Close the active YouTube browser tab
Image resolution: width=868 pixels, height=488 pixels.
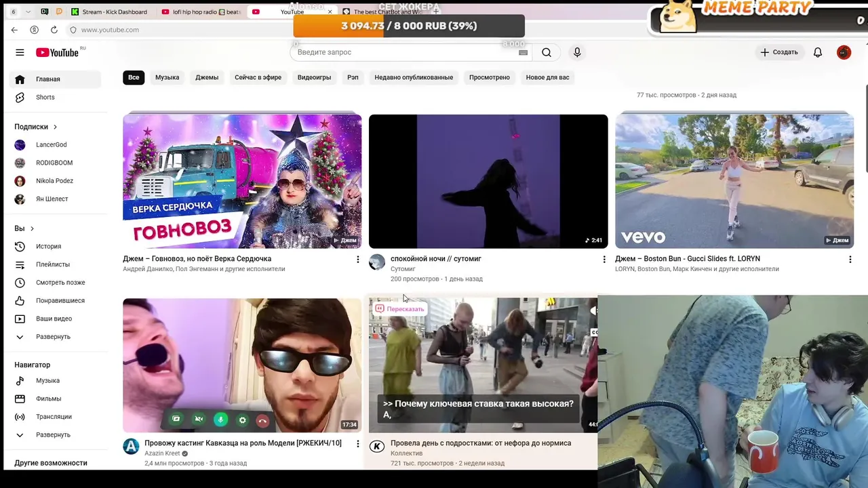point(330,12)
